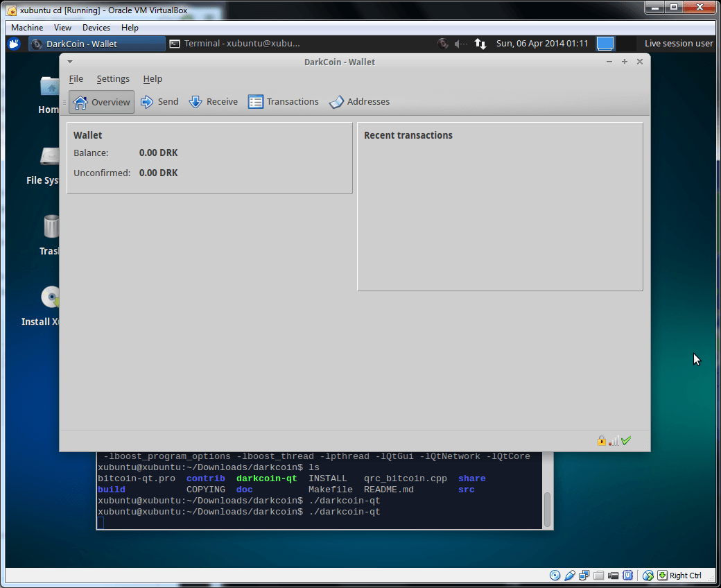Screen dimensions: 721x588
Task: Click the Recent transactions heading
Action: (408, 135)
